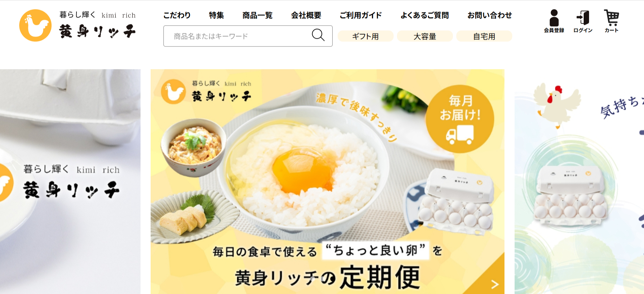Select the 自宅用 category button
644x294 pixels.
point(484,36)
